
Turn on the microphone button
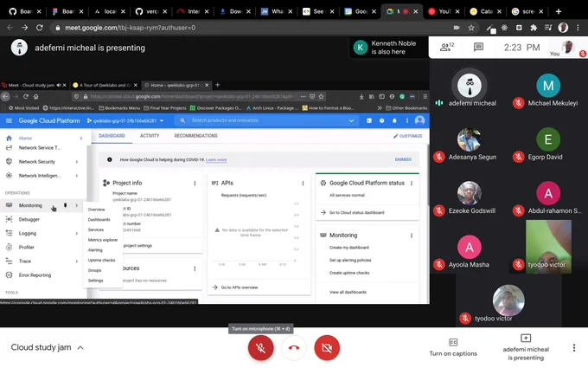(260, 348)
